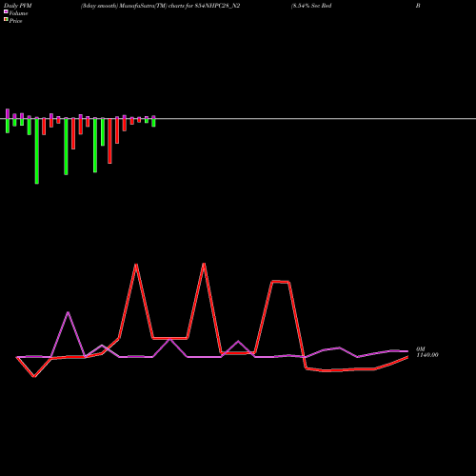This screenshot has height=476, width=476.
Task: Select the 'Volume' legend label
Action: point(18,13)
